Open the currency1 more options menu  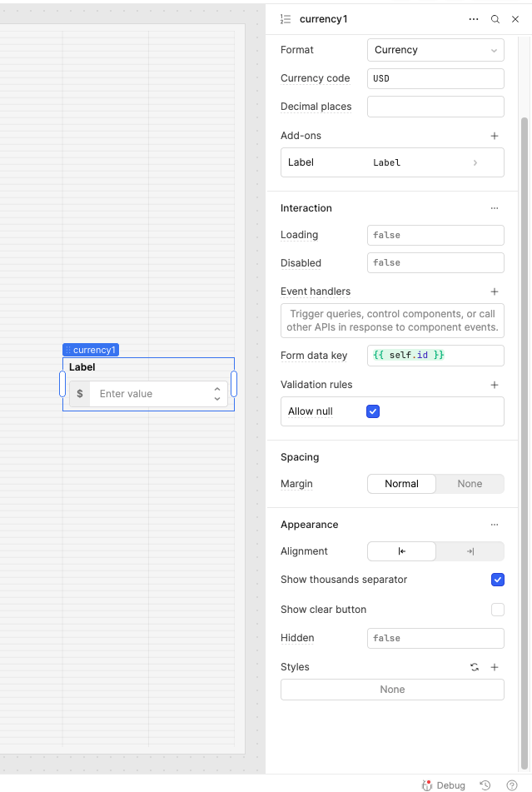474,19
